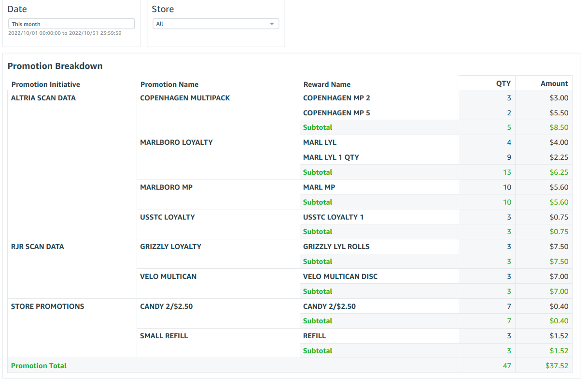Open the Date 'This month' selector
Viewport: 588px width, 387px height.
coord(71,24)
